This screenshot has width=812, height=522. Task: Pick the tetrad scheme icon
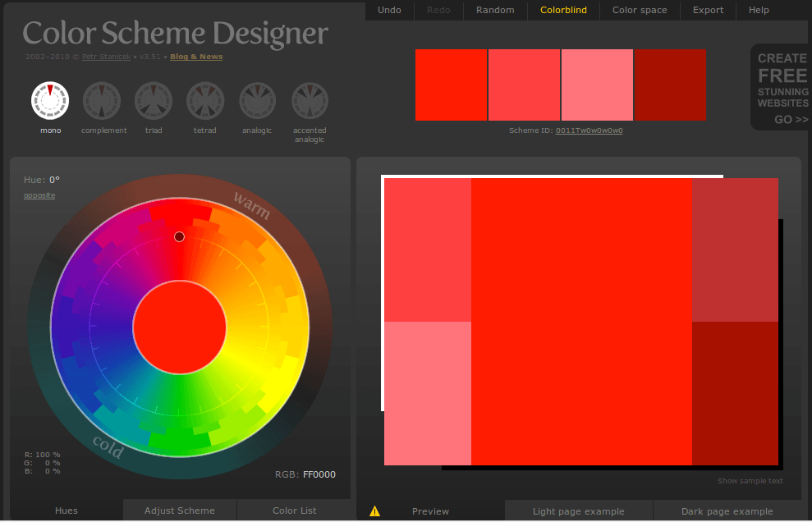click(x=205, y=100)
